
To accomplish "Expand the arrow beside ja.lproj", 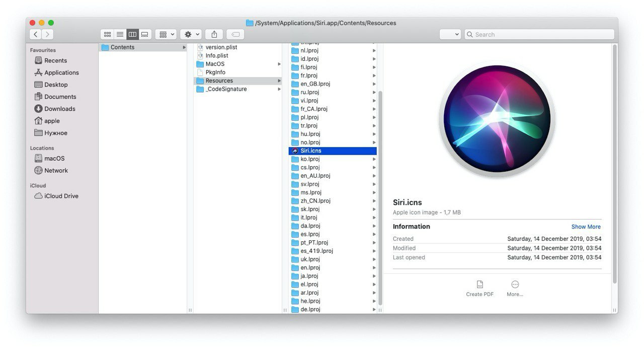I will 374,276.
